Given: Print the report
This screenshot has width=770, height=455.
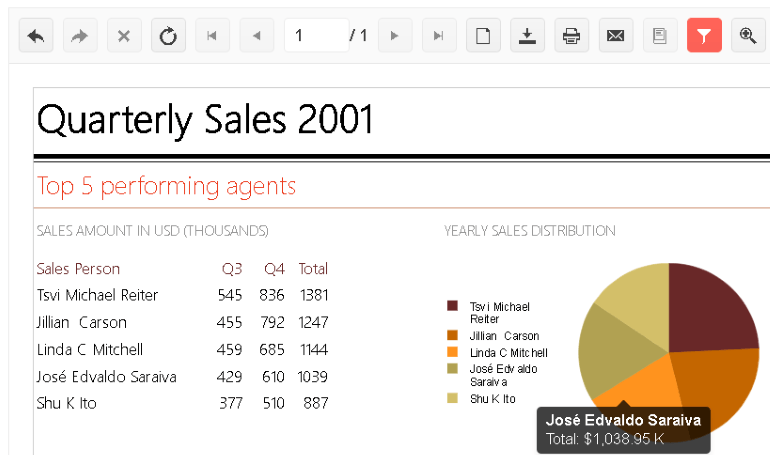Looking at the screenshot, I should pos(571,36).
